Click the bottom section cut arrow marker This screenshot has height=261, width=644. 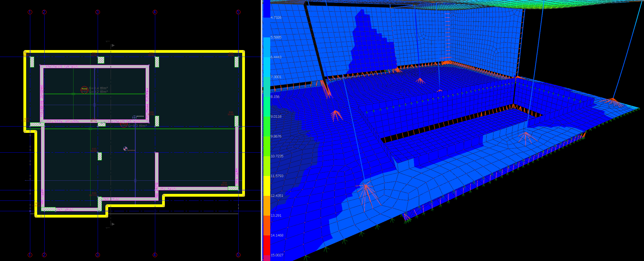point(113,224)
